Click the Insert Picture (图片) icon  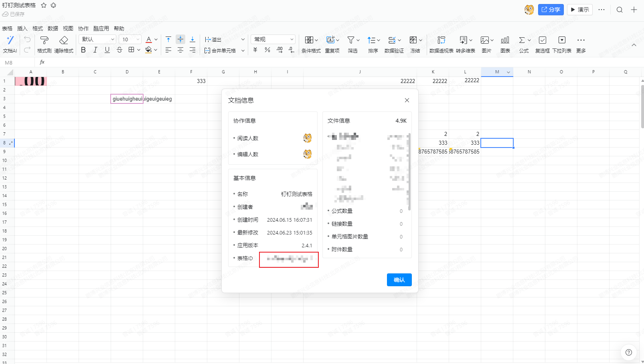pos(485,40)
